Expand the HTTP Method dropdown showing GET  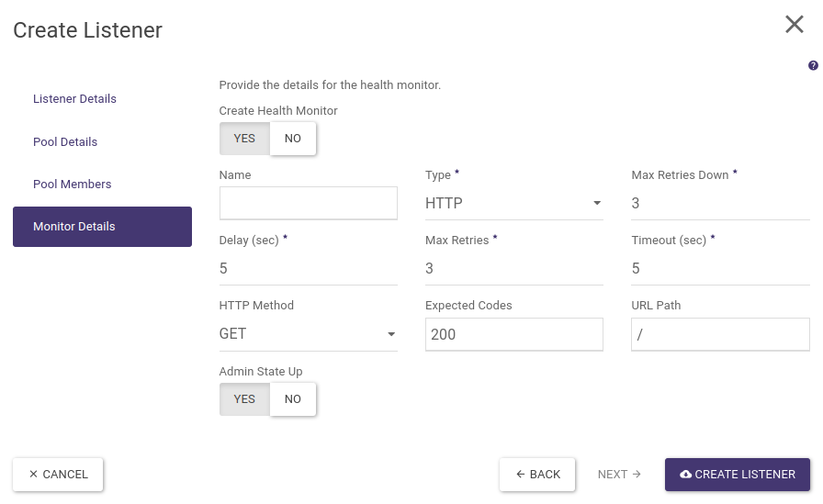308,334
